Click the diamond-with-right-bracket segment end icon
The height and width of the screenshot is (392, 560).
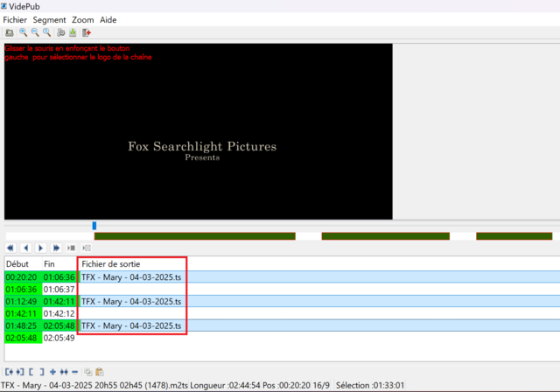pos(20,372)
